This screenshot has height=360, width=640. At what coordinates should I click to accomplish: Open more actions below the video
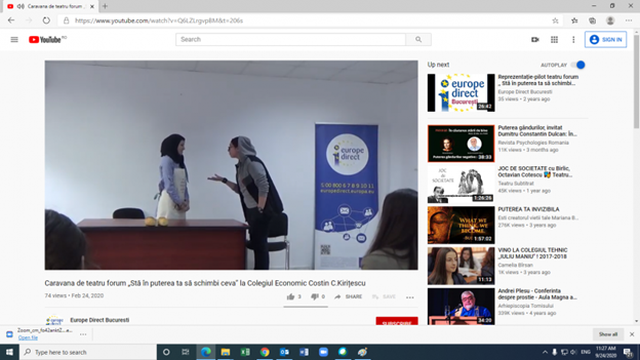410,297
